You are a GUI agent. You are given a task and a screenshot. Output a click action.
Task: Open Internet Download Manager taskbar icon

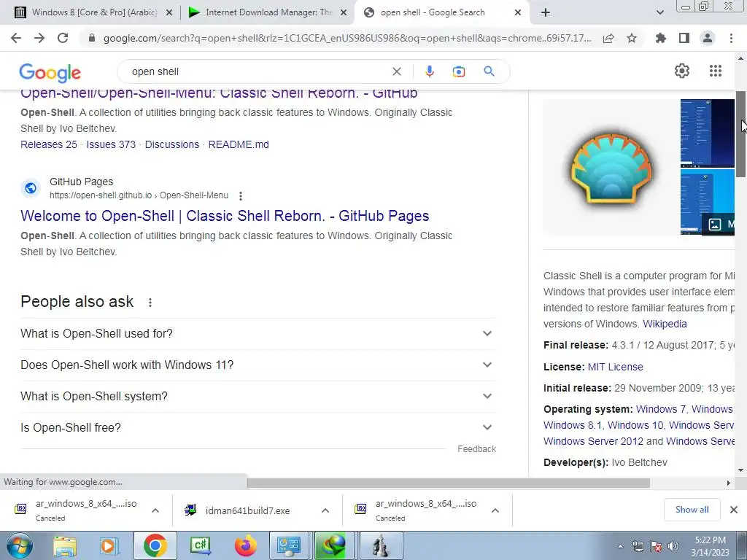point(333,545)
